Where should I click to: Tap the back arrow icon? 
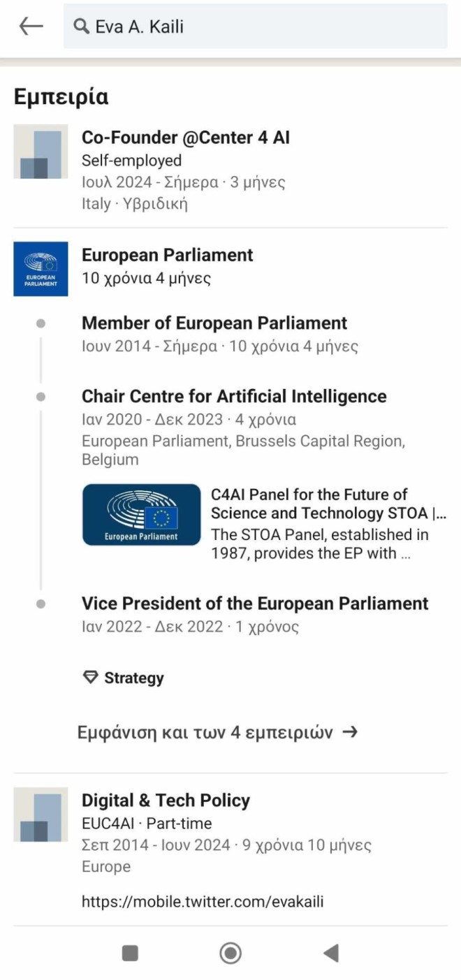[31, 27]
